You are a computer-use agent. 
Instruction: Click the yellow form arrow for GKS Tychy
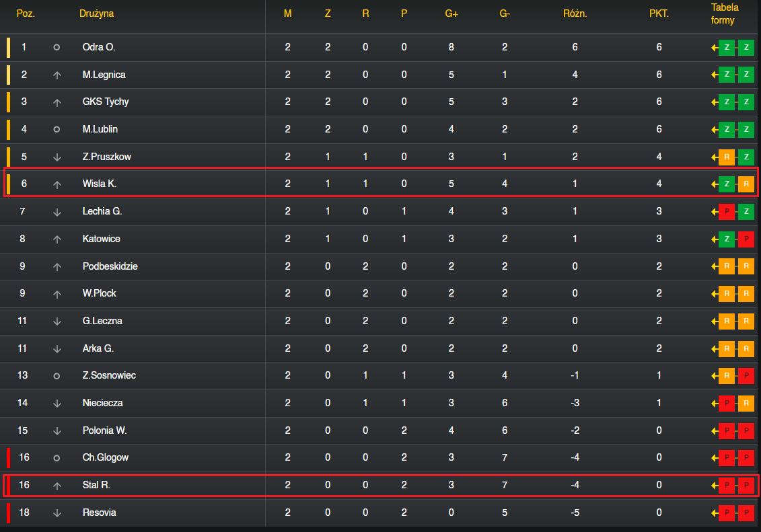pos(715,102)
